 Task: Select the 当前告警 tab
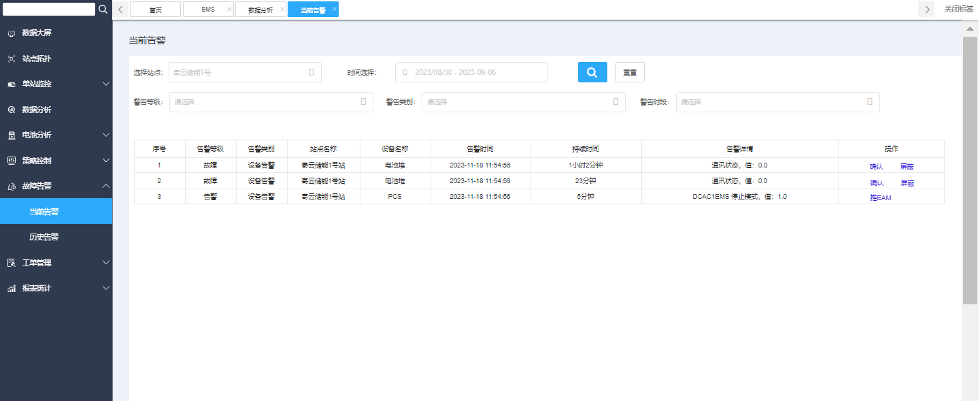(x=313, y=10)
